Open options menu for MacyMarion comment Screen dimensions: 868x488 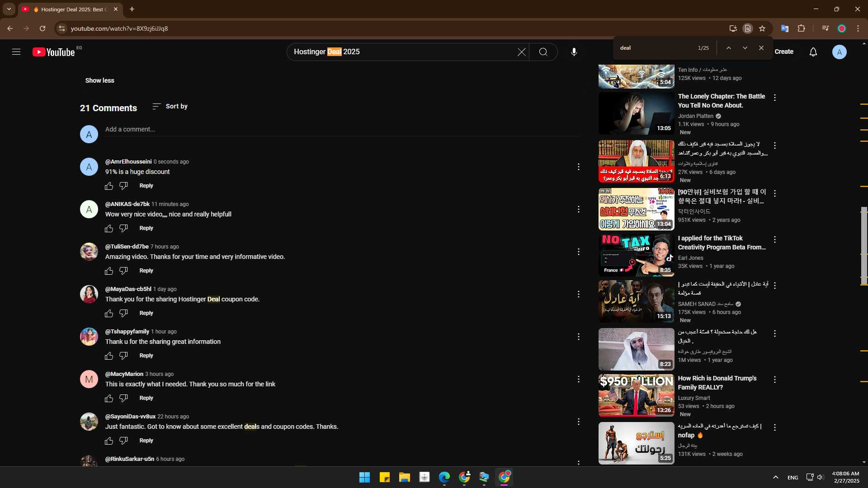pos(578,379)
